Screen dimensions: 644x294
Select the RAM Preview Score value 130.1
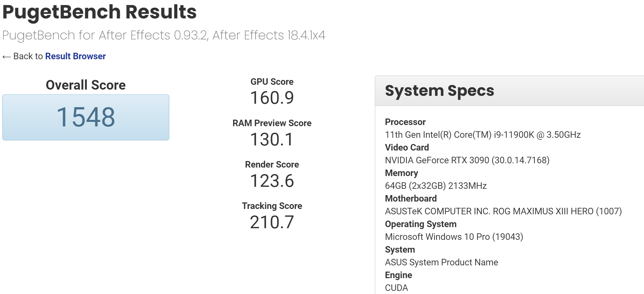click(x=272, y=139)
